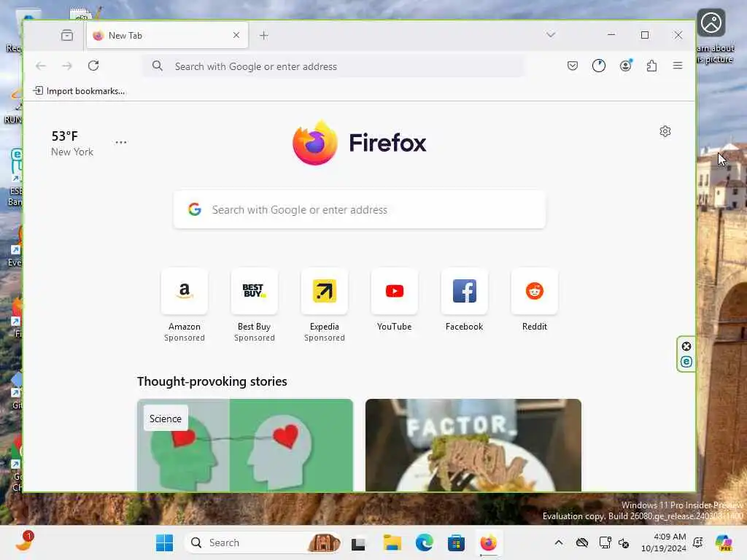Screen dimensions: 747x560
Task: Open the Firefox hamburger application menu
Action: 678,66
